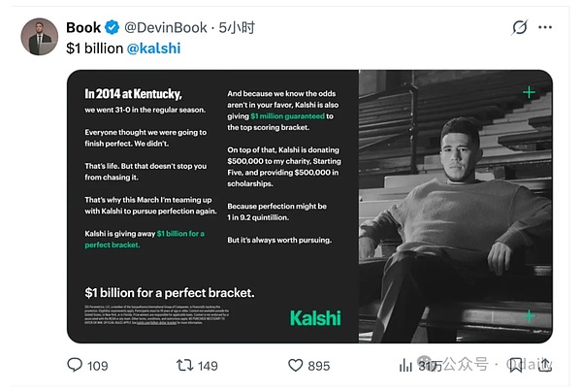Open Devin Book's profile avatar
This screenshot has height=392, width=582.
click(39, 37)
